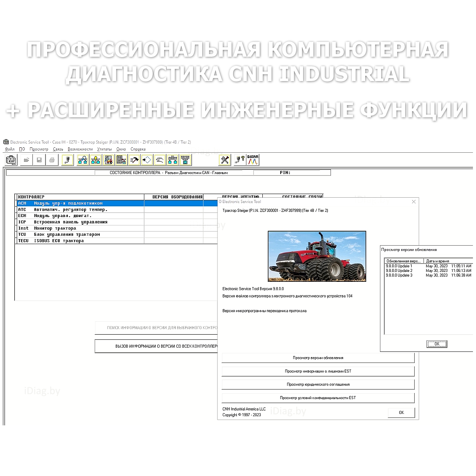
Task: Click the connector with question mark icon
Action: (240, 160)
